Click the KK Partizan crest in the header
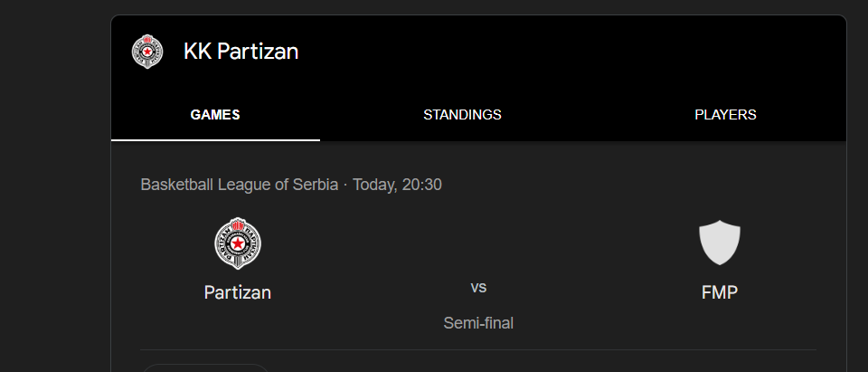Image resolution: width=868 pixels, height=372 pixels. click(x=147, y=52)
